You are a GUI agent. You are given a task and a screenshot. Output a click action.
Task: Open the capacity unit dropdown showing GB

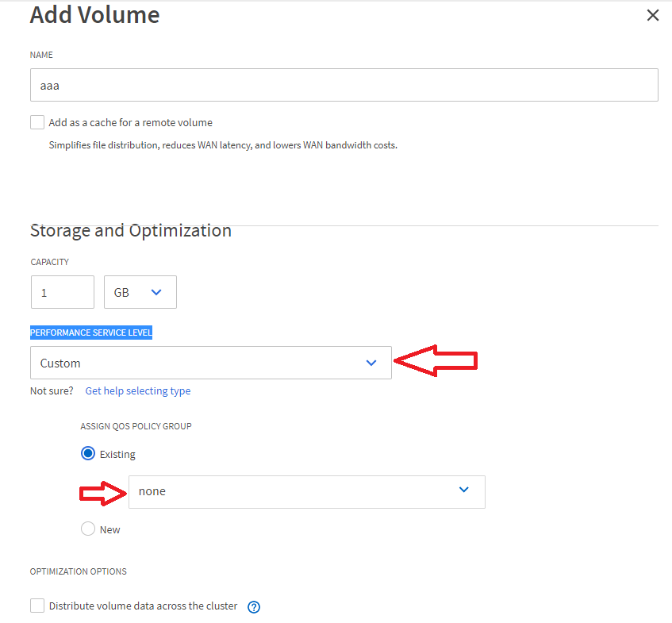[140, 292]
